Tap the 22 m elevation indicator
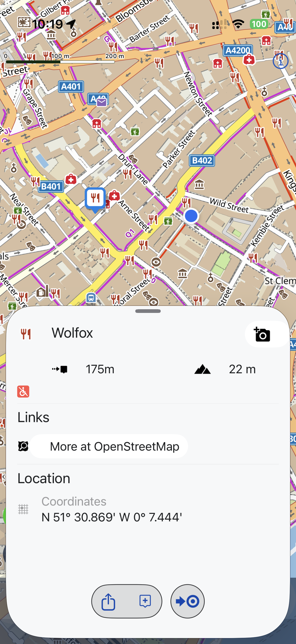The height and width of the screenshot is (644, 296). [242, 369]
